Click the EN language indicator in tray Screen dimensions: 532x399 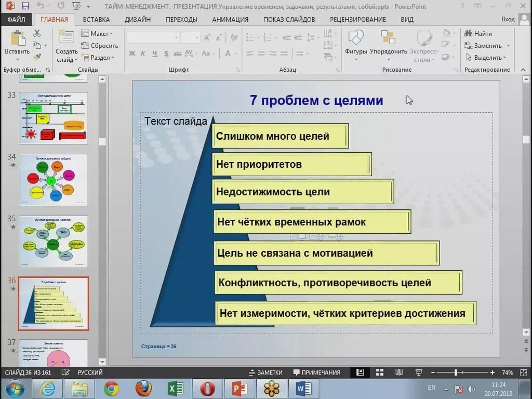click(x=431, y=387)
